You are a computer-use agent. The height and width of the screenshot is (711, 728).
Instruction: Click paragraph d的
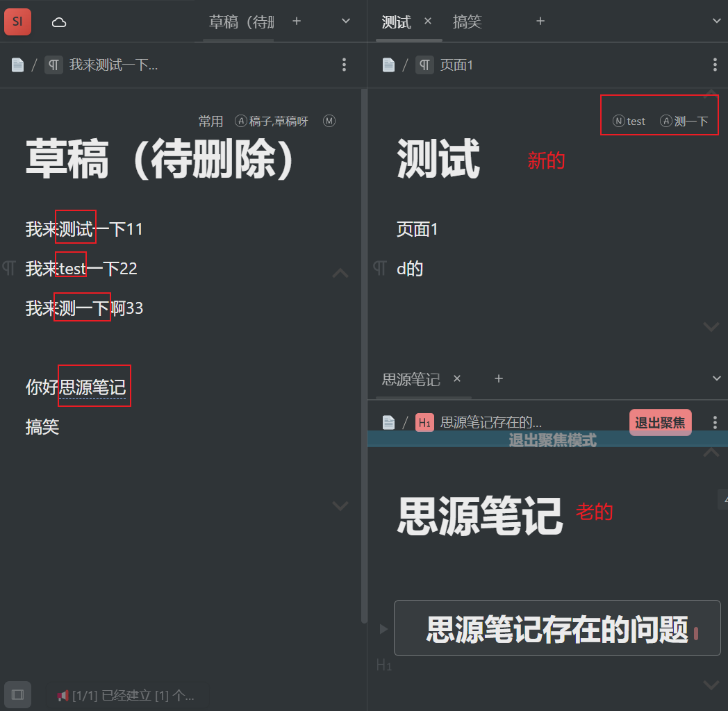tap(410, 269)
